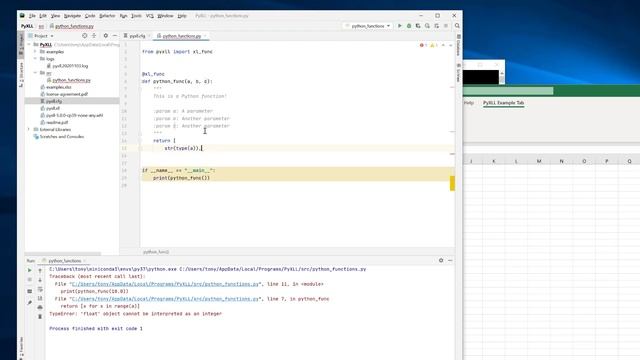Click the red error indicator in editor

pyautogui.click(x=423, y=45)
